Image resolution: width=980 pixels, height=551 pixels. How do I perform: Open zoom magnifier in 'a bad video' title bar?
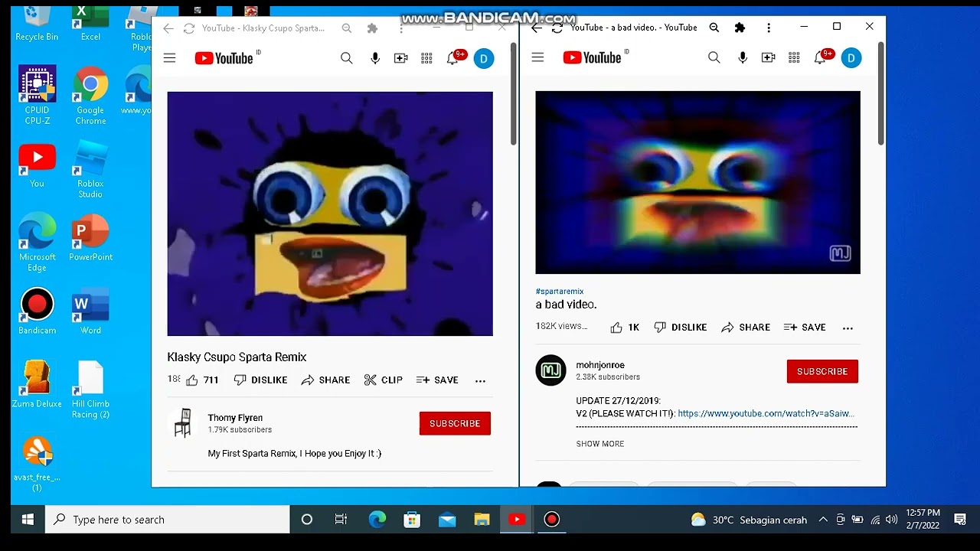pyautogui.click(x=714, y=28)
